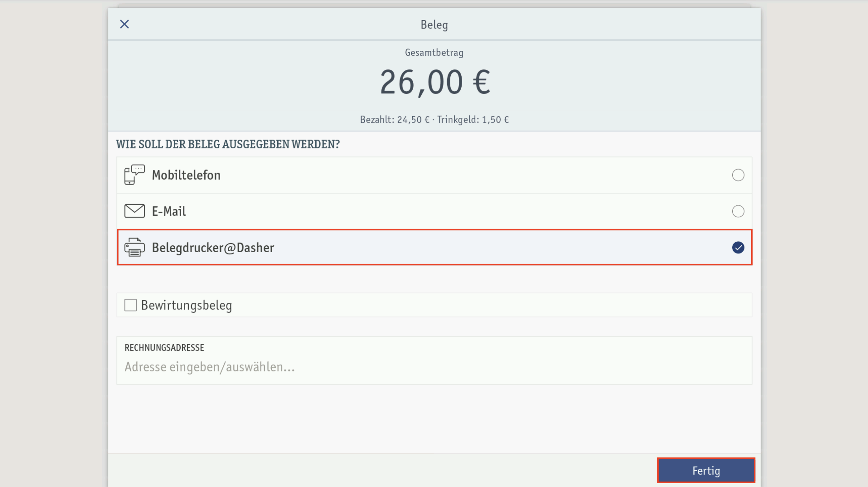Close the Beleg dialog with the X icon

tap(124, 24)
